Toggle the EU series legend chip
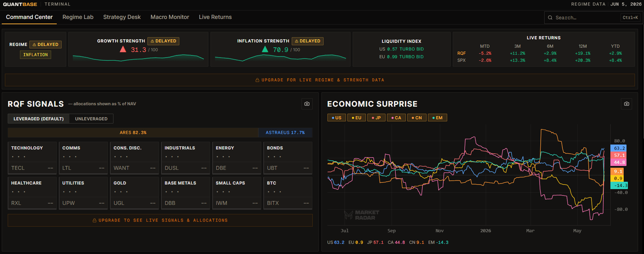The image size is (644, 254). point(356,118)
